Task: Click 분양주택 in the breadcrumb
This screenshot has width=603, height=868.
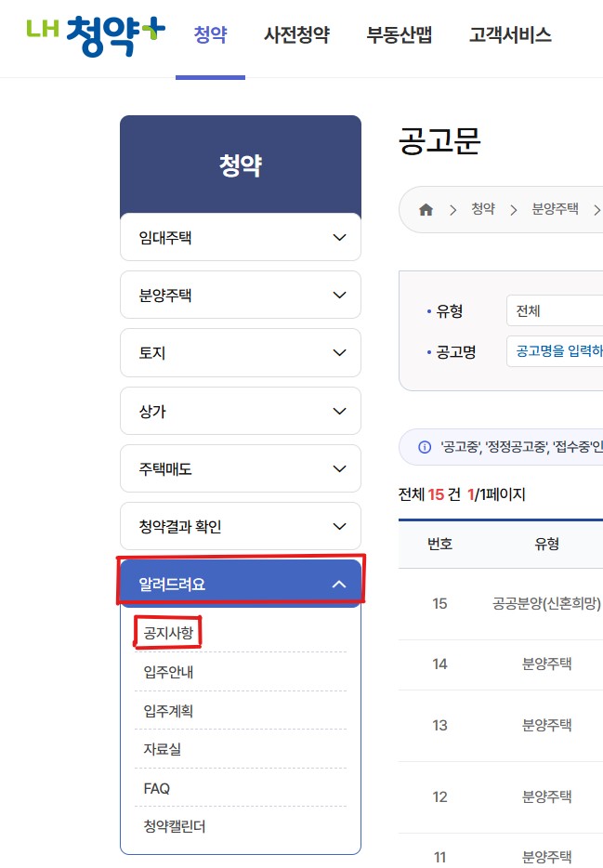Action: tap(555, 209)
